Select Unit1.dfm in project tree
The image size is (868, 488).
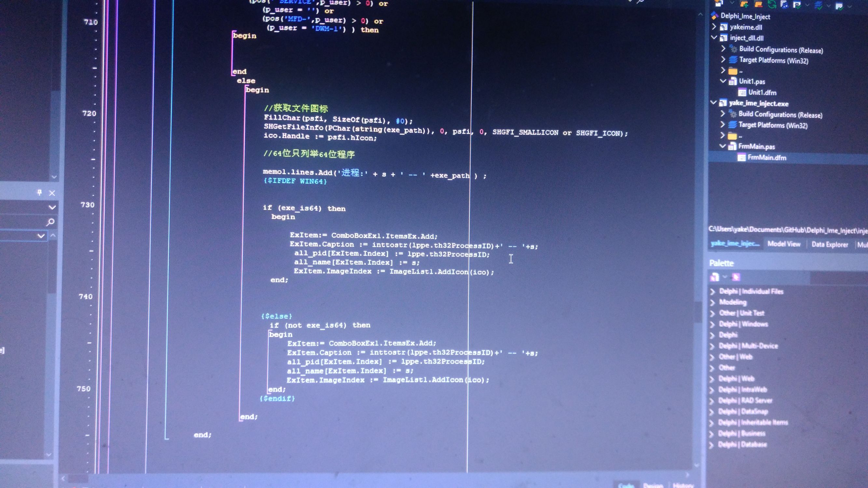pyautogui.click(x=762, y=92)
